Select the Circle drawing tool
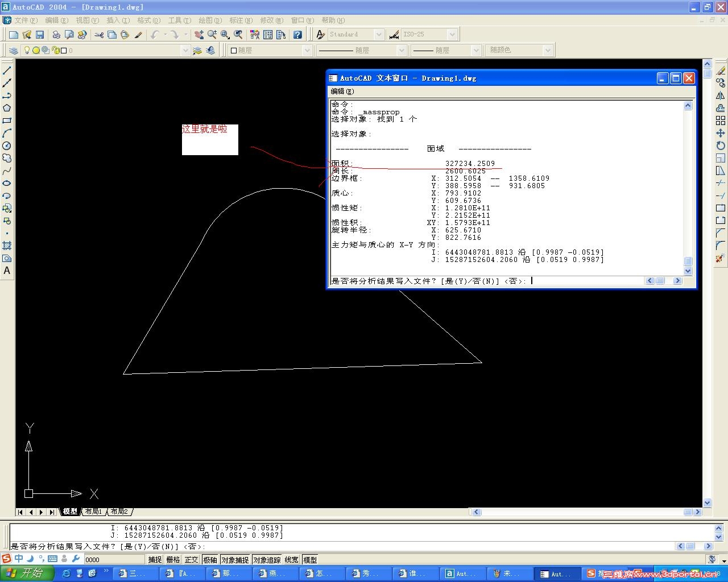This screenshot has height=582, width=728. (7, 145)
